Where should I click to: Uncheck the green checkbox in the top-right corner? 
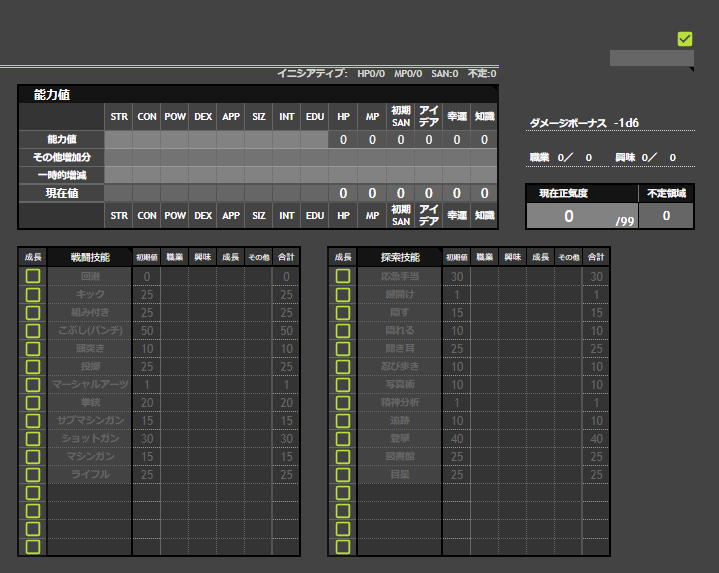pos(685,39)
